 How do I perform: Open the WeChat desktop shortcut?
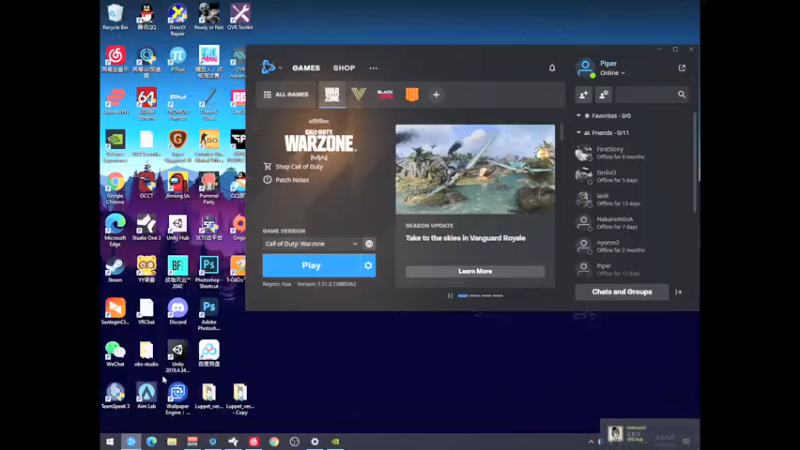coord(115,354)
